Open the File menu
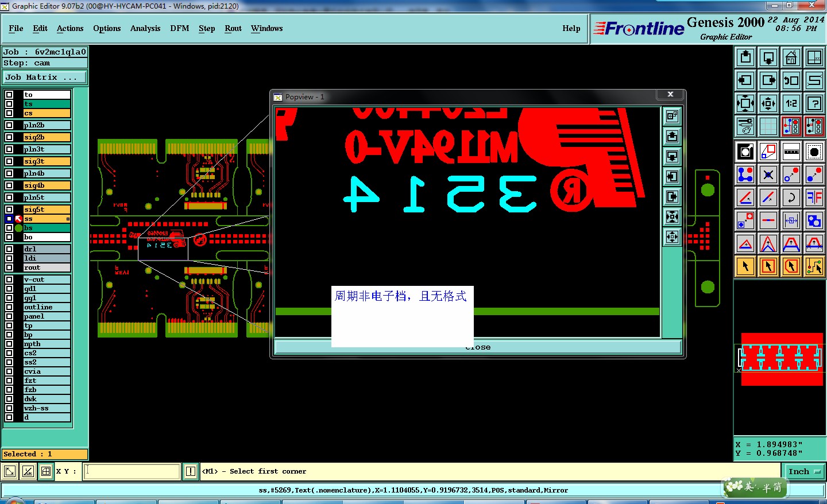The width and height of the screenshot is (827, 504). pos(16,28)
